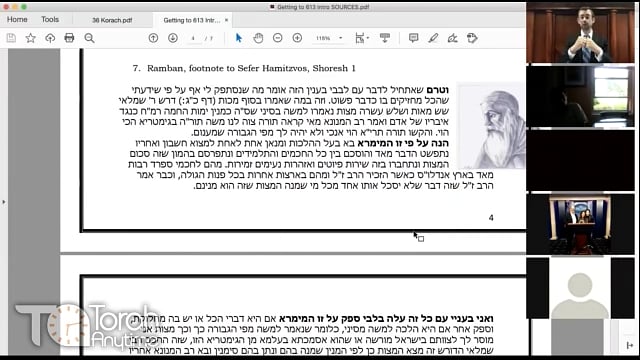The image size is (640, 360).
Task: Close the Getting to 613 tab
Action: (x=227, y=20)
